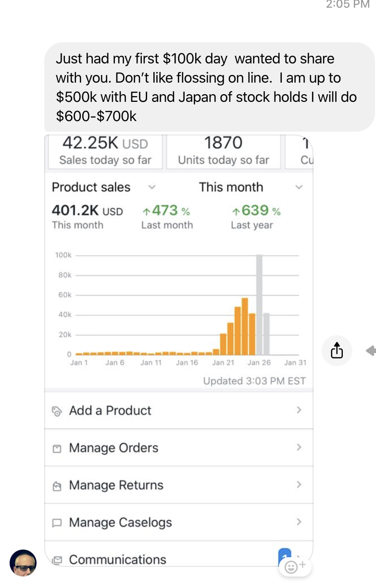Tap the Communications envelope icon

tap(57, 560)
